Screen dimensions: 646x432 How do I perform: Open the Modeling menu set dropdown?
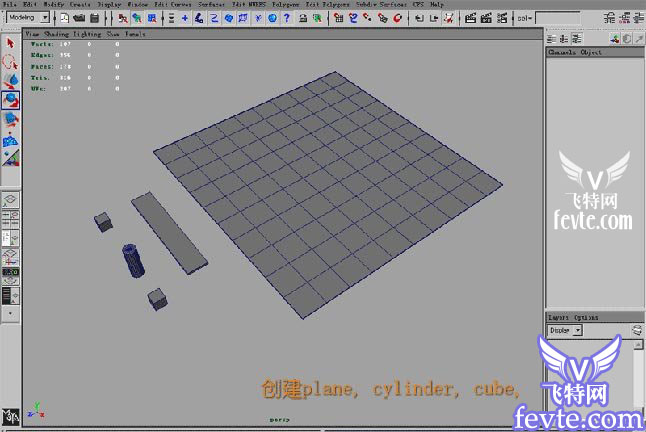[x=45, y=18]
